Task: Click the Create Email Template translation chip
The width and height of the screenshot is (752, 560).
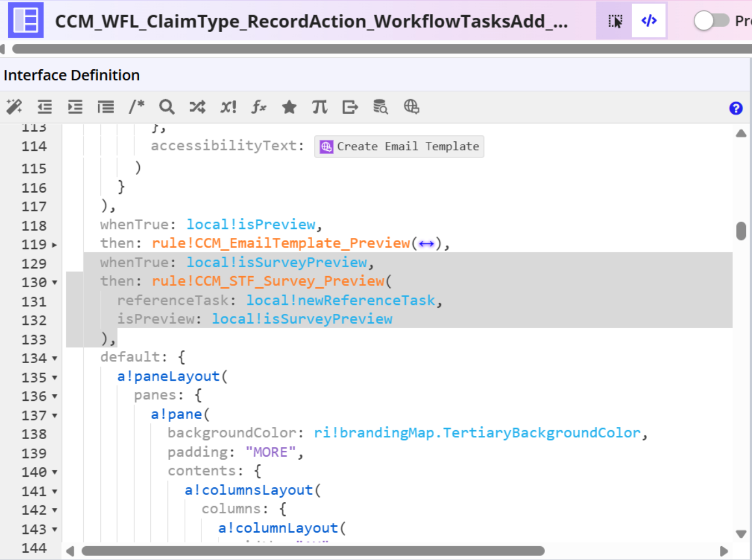Action: 399,146
